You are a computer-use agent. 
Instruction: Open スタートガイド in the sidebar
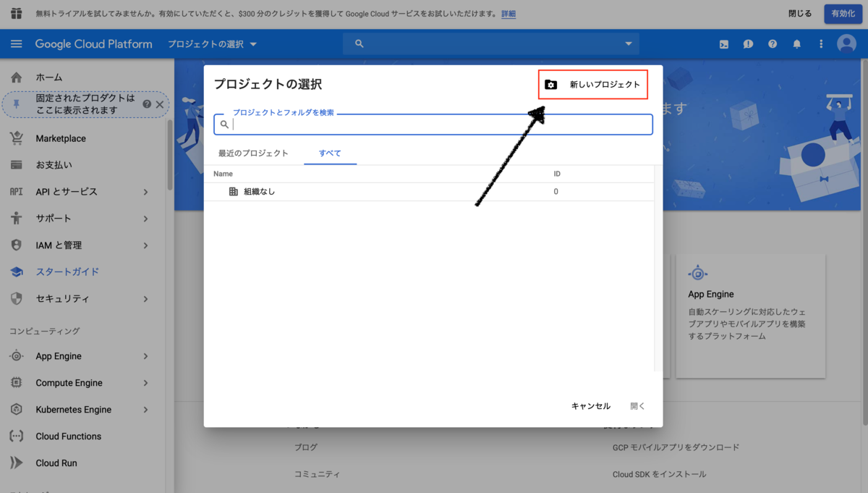pos(67,272)
